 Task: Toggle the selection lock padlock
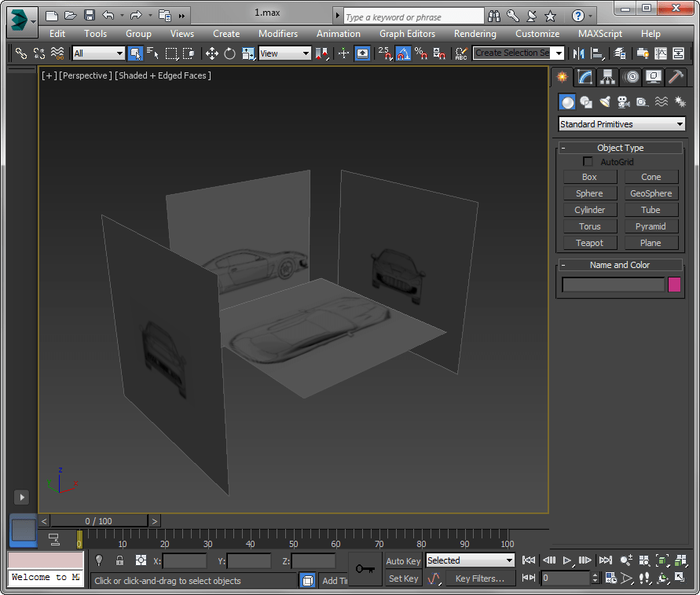tap(119, 560)
